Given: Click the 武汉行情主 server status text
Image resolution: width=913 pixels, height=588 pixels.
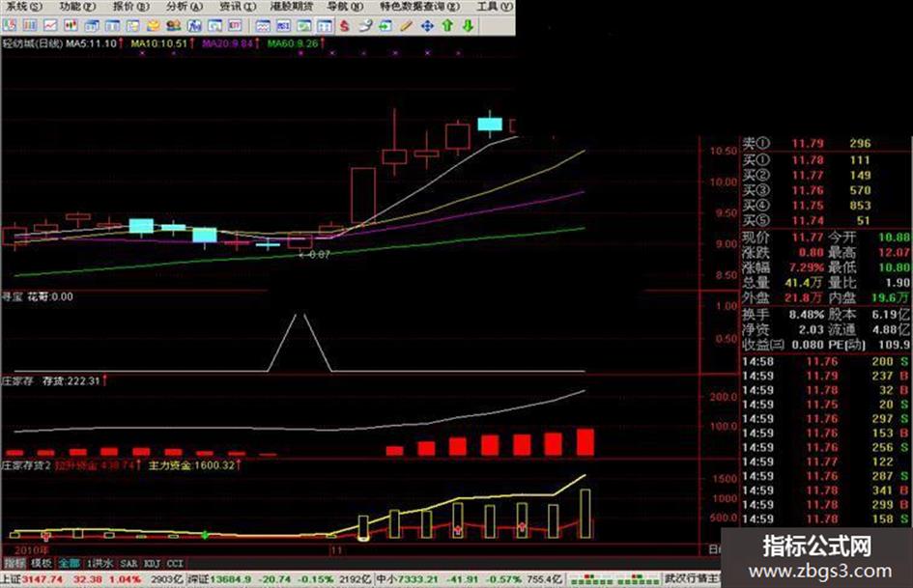Looking at the screenshot, I should click(693, 579).
